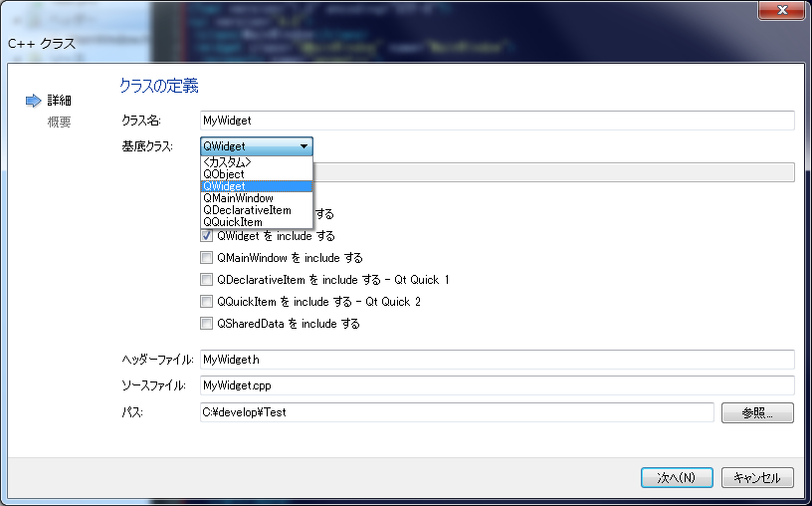Close the C++ クラス dialog window

click(x=781, y=10)
